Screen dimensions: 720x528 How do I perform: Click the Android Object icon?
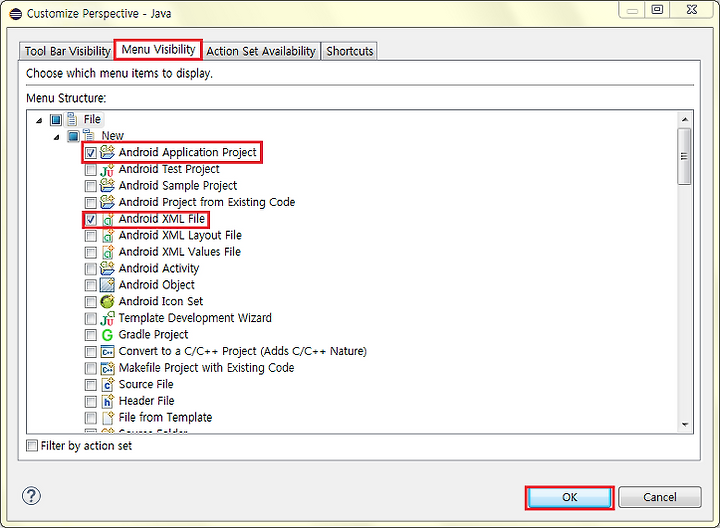[x=107, y=285]
